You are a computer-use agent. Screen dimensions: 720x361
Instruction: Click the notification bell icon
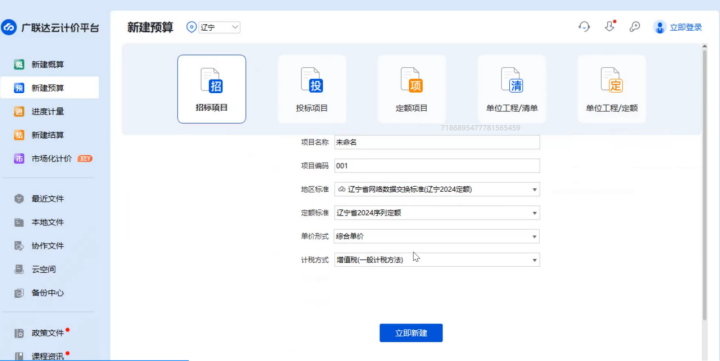coord(609,26)
